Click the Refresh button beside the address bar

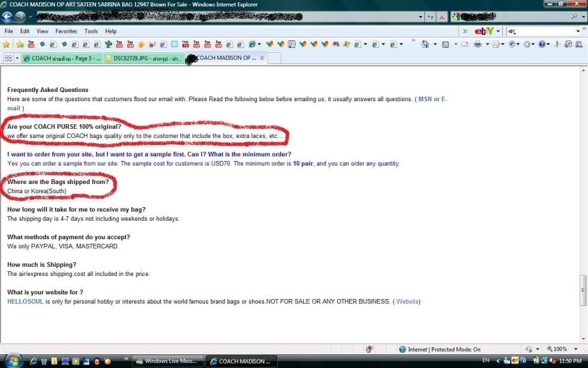430,17
